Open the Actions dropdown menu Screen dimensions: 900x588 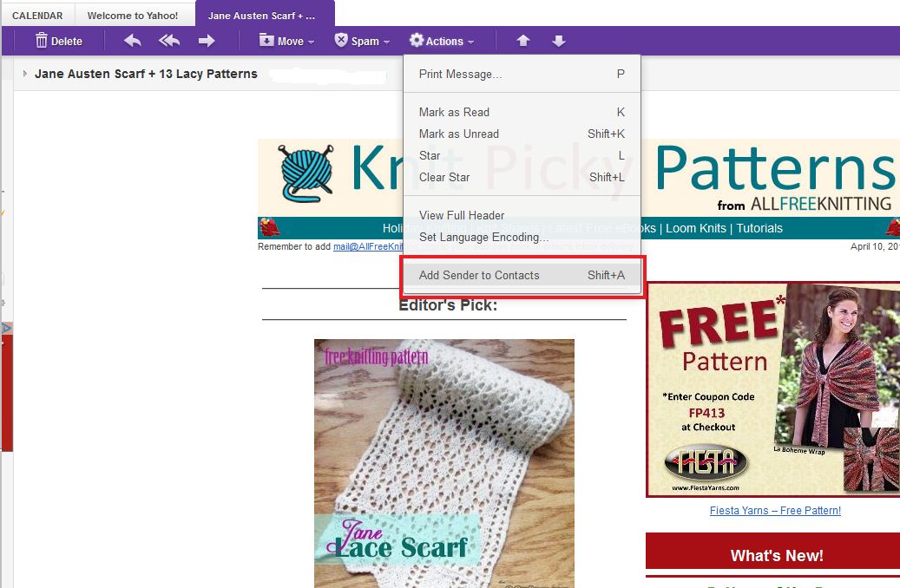point(443,40)
